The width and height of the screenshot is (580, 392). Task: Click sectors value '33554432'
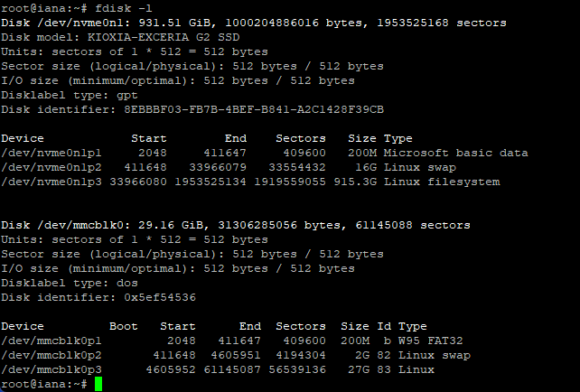297,167
